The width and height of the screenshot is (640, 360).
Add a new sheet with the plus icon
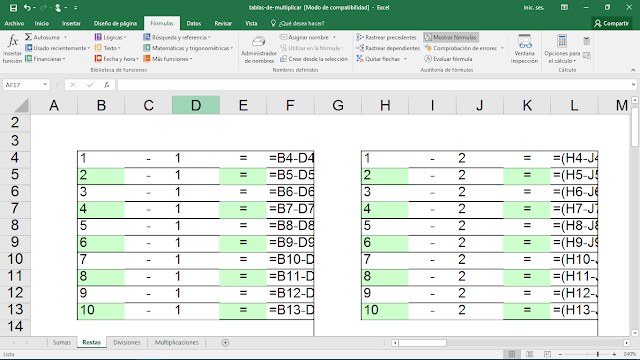click(225, 342)
